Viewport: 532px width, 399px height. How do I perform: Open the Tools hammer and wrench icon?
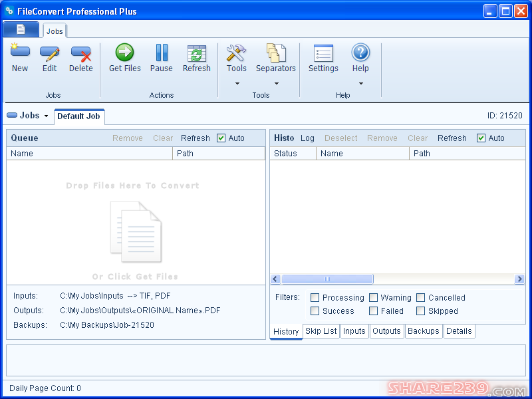pyautogui.click(x=236, y=53)
